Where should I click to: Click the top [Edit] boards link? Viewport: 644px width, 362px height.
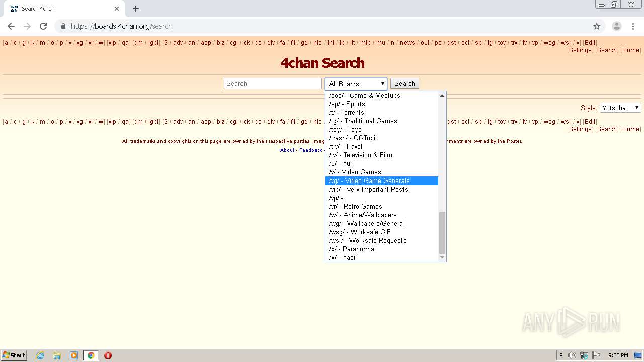(x=590, y=43)
